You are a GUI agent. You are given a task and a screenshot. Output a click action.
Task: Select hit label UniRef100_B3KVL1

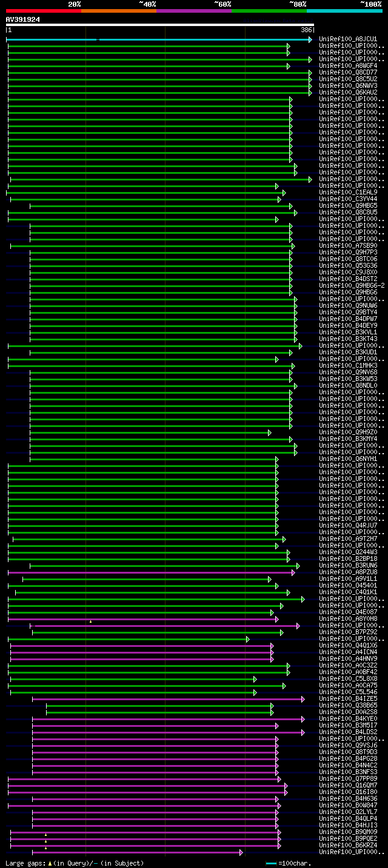[349, 333]
